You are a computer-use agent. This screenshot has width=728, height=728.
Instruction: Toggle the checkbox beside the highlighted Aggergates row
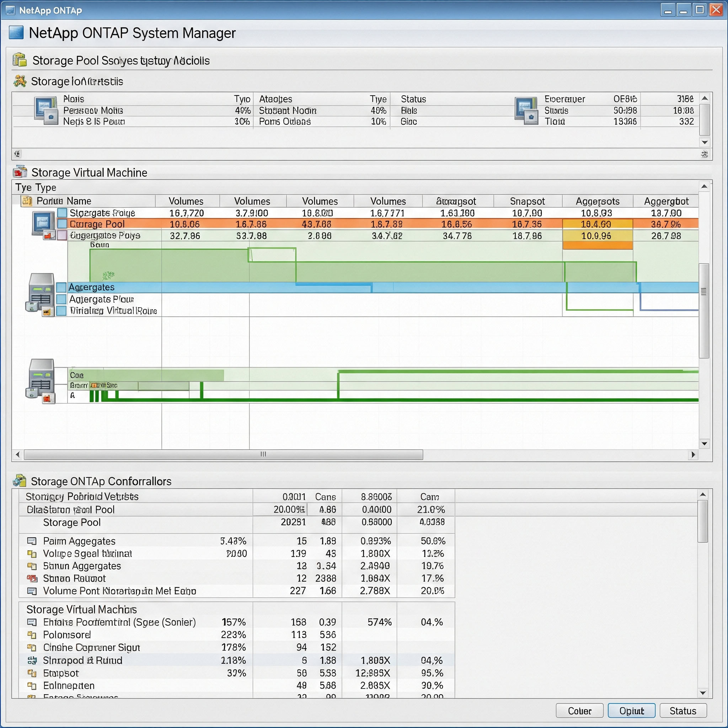pyautogui.click(x=61, y=287)
